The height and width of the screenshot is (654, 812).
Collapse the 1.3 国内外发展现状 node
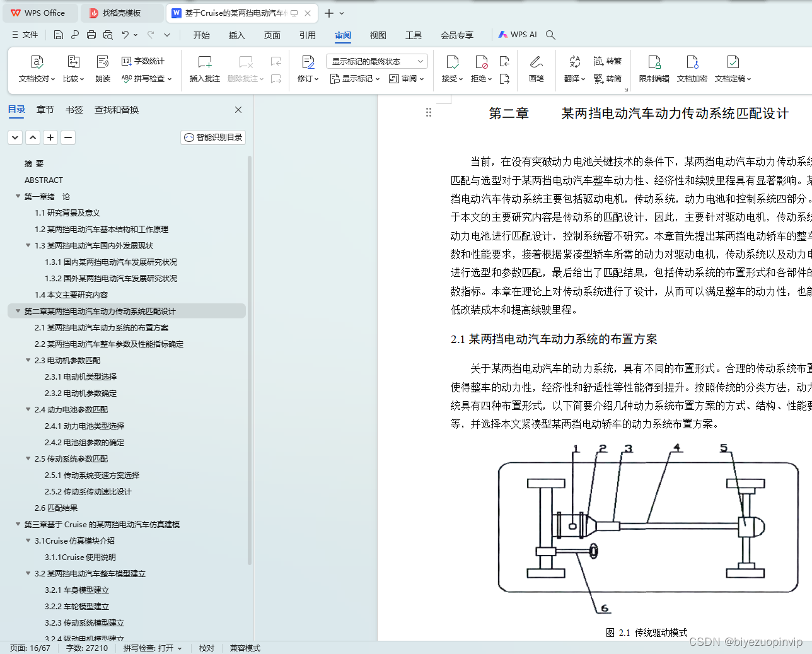coord(28,246)
